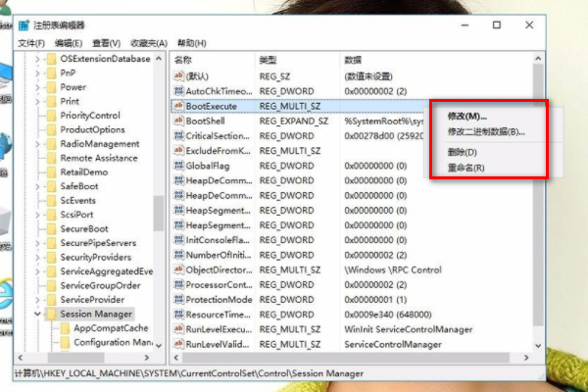Select the ServiceProvider key
The image size is (588, 392).
92,299
